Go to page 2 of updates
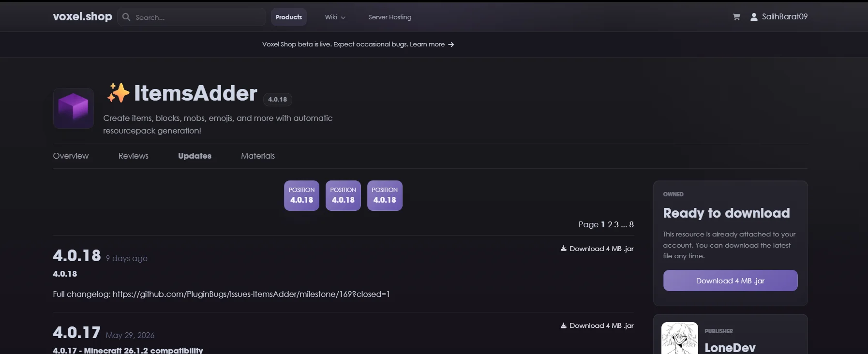The width and height of the screenshot is (868, 354). [x=610, y=224]
